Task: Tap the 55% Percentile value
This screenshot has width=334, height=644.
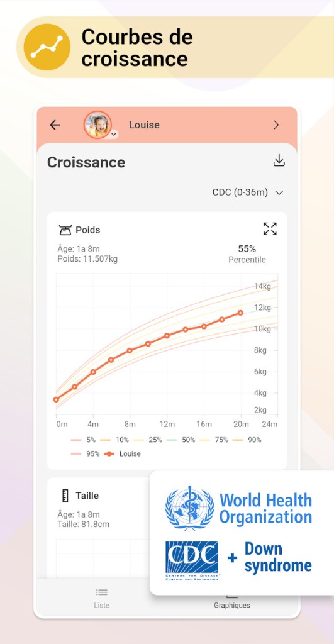Action: click(247, 254)
